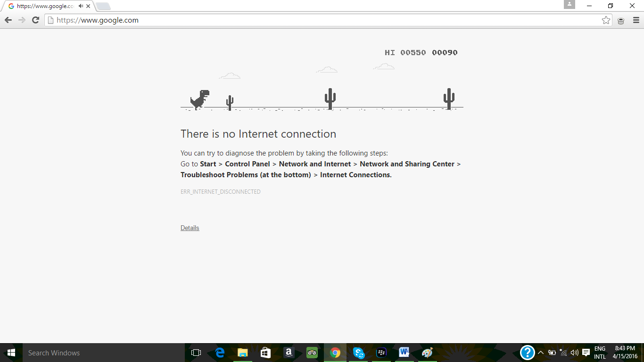Screen dimensions: 644x362
Task: Reload the page with the refresh icon
Action: [35, 20]
